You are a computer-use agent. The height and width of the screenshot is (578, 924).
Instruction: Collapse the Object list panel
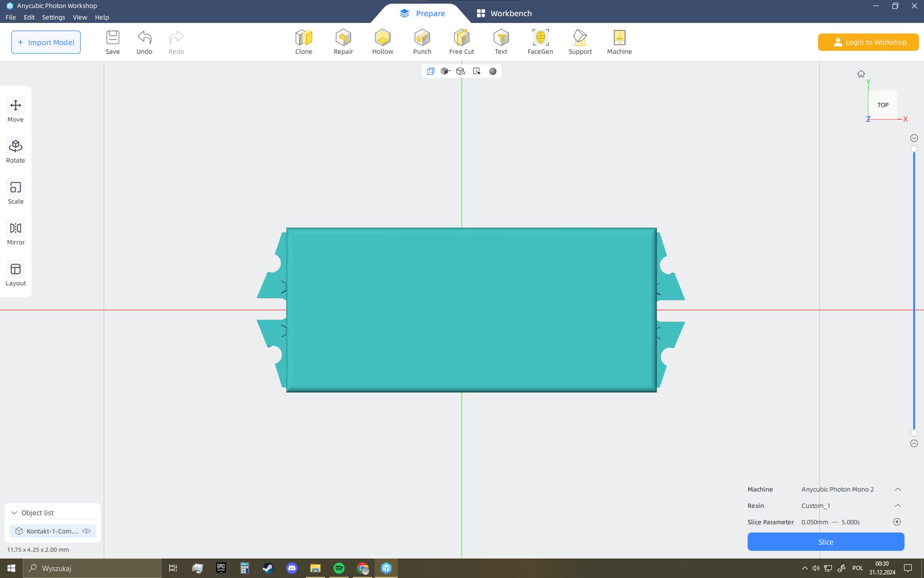[14, 513]
